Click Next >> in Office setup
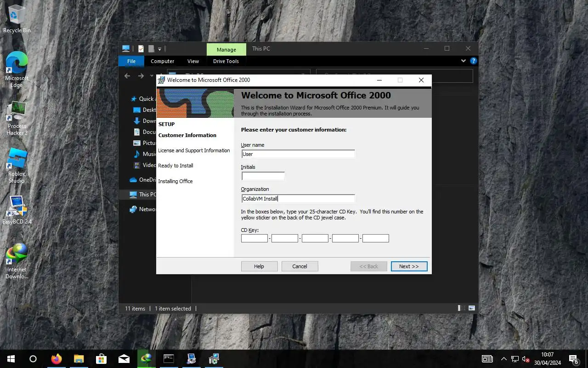Viewport: 588px width, 368px height. click(409, 266)
